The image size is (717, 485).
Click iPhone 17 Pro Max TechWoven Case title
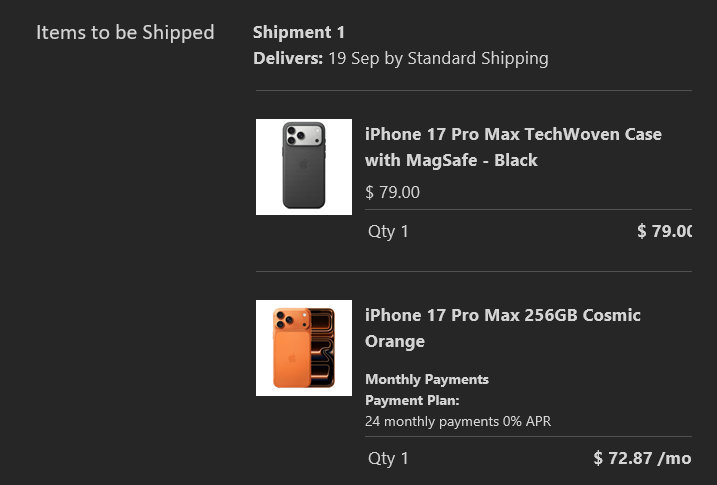click(513, 147)
